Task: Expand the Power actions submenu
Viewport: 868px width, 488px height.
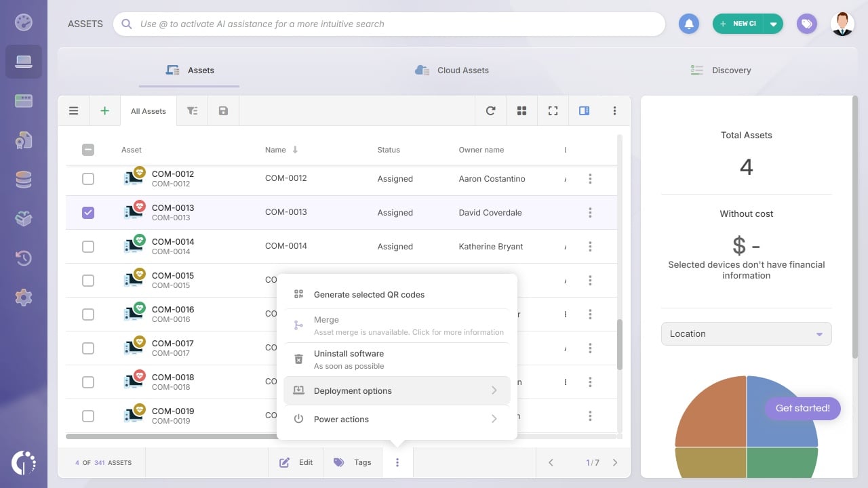Action: (x=397, y=419)
